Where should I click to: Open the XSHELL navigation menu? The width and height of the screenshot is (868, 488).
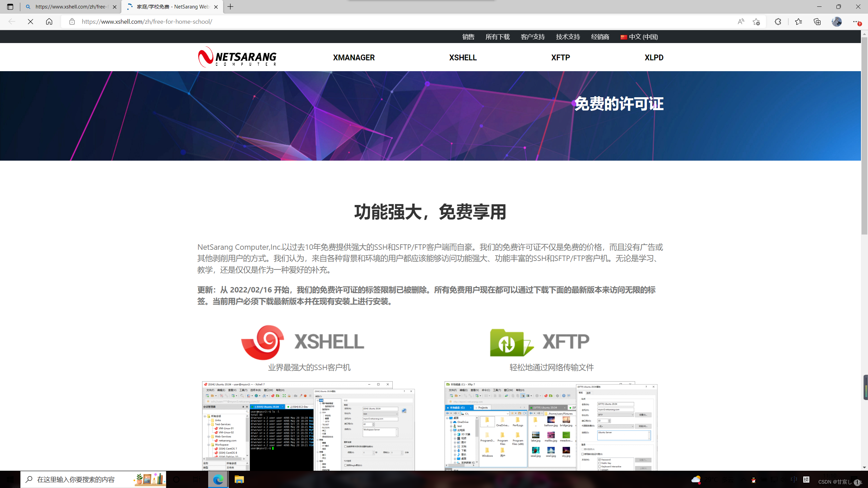[463, 58]
